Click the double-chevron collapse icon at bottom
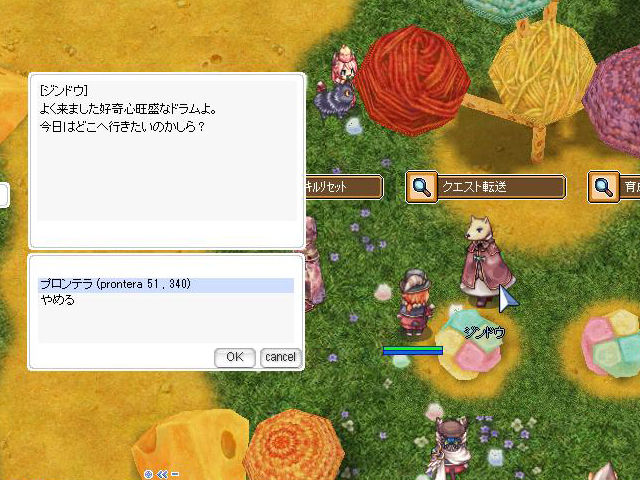Screen dimensions: 640x480 [162, 474]
